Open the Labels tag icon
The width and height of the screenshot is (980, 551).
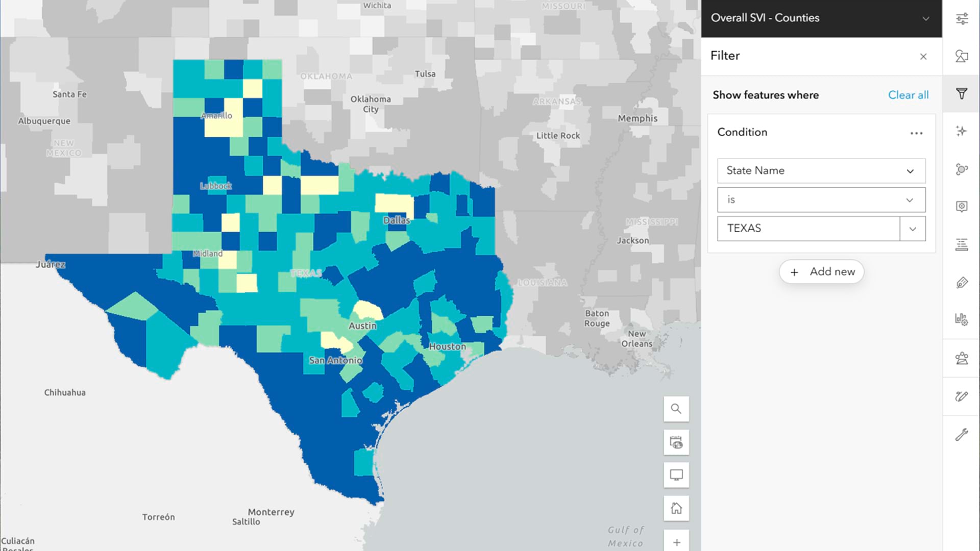tap(962, 283)
